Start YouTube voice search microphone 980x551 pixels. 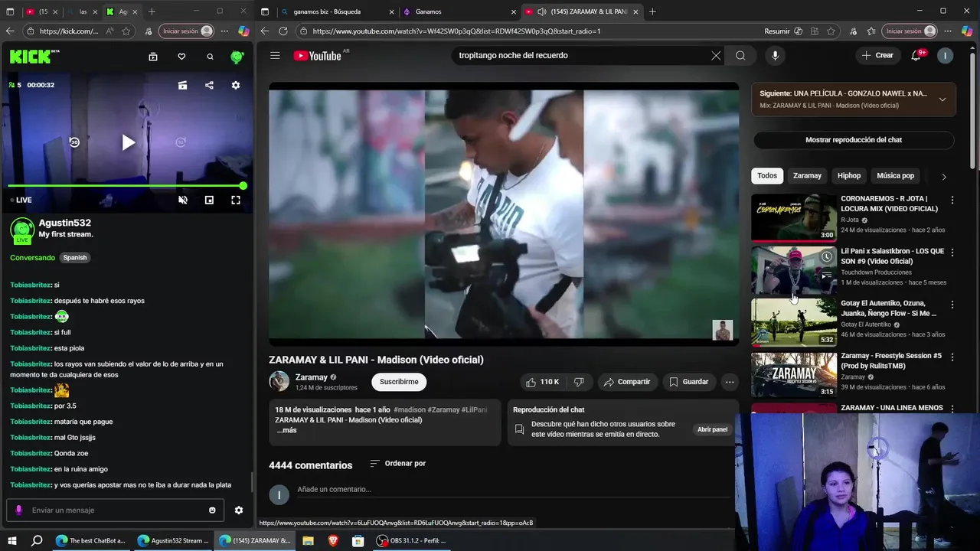pyautogui.click(x=775, y=56)
